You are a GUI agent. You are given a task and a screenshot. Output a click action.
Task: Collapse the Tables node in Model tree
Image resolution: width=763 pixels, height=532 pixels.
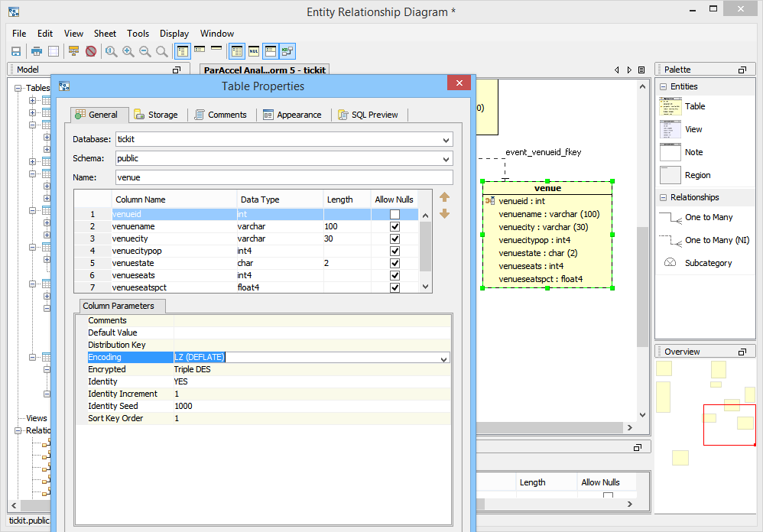[x=18, y=88]
